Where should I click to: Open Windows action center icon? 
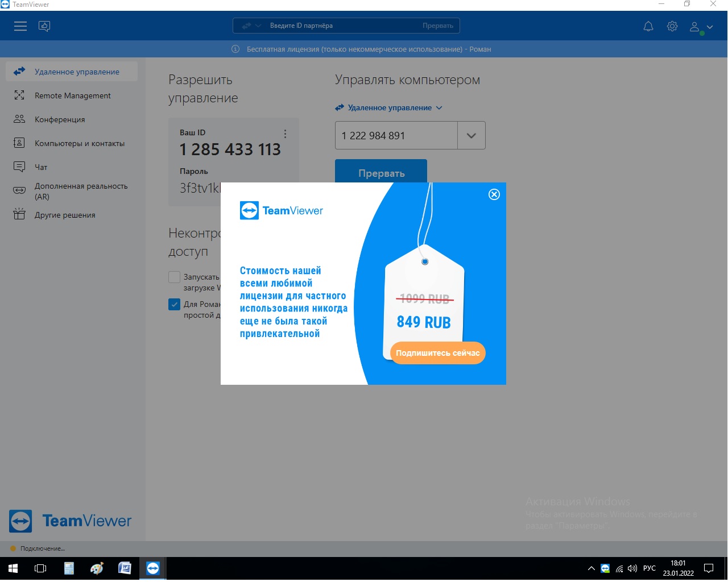click(709, 568)
